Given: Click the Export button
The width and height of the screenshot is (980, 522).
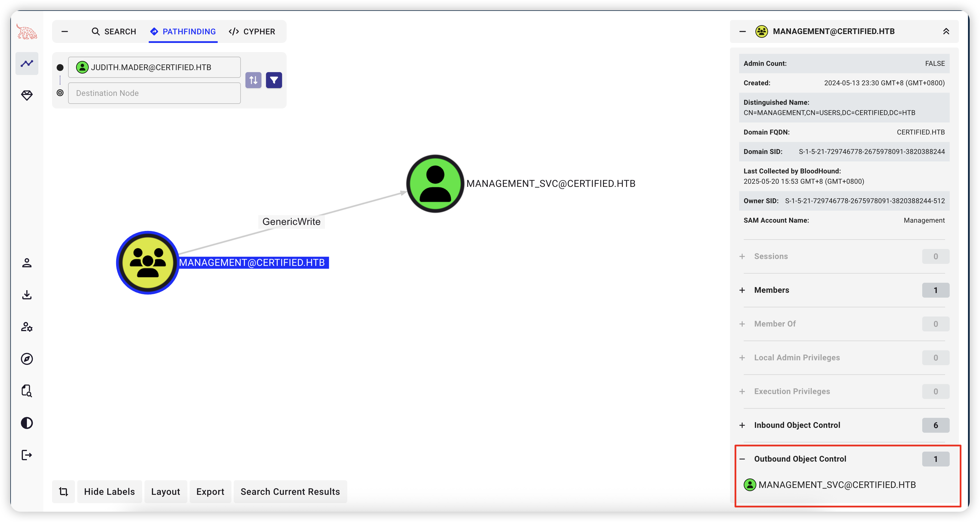Looking at the screenshot, I should (x=210, y=492).
